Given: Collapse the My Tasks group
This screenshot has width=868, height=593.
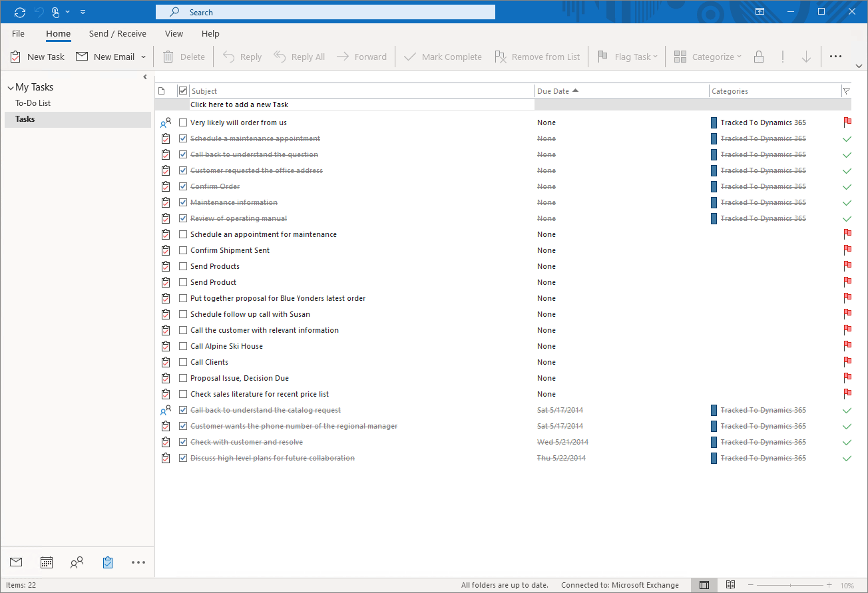Looking at the screenshot, I should [9, 87].
